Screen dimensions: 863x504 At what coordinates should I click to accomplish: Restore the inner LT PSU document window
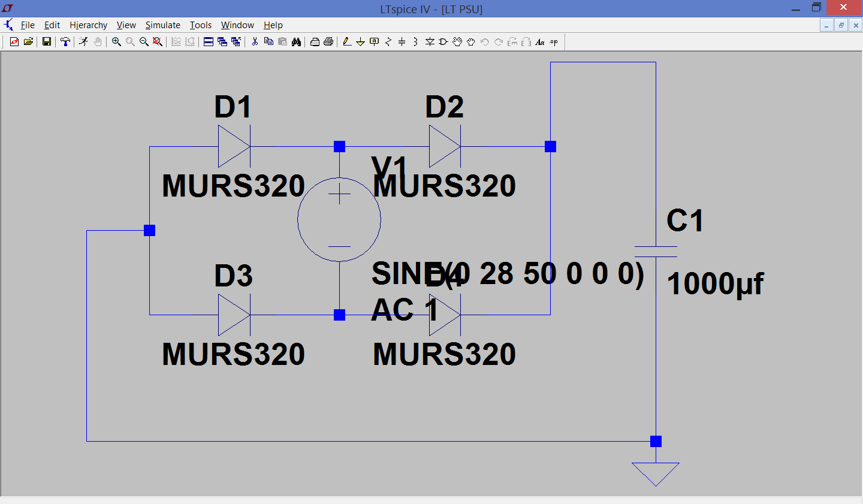841,25
